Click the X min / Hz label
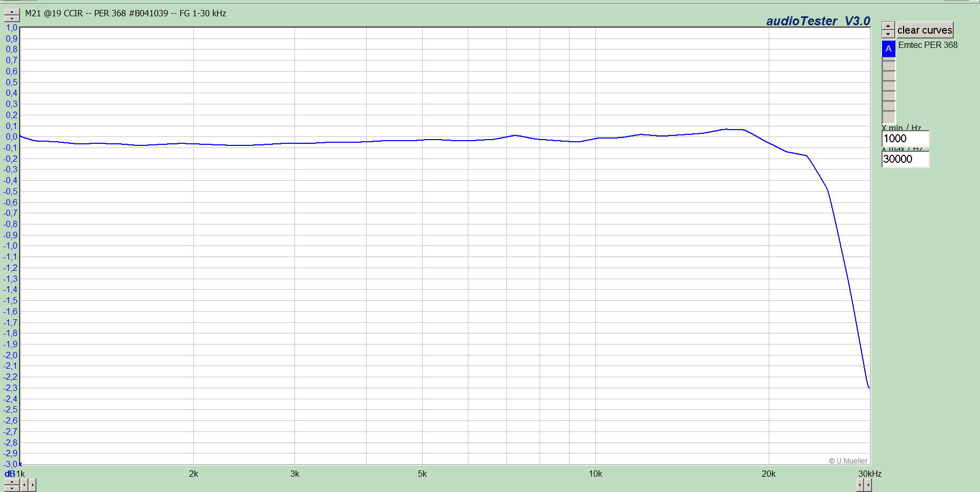Screen dimensions: 980x492 tap(901, 127)
